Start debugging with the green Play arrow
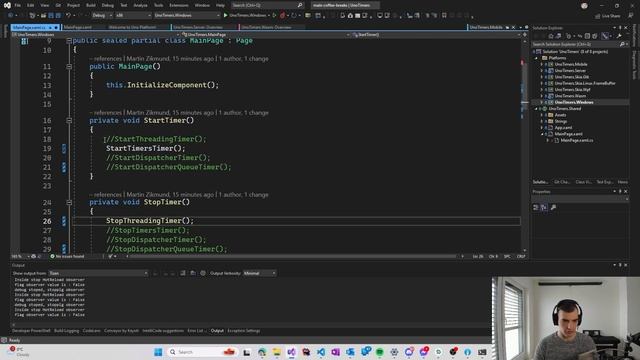 click(225, 15)
